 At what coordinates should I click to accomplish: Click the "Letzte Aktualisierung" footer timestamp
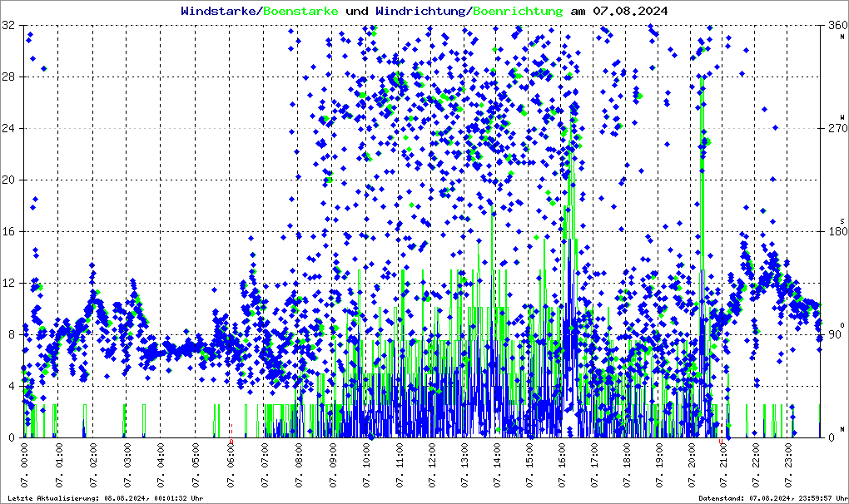pos(106,498)
